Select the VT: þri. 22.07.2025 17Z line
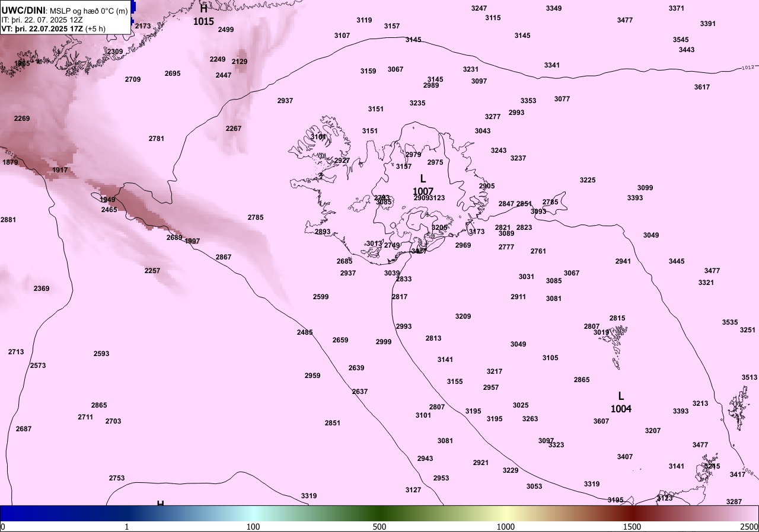Image resolution: width=759 pixels, height=532 pixels. [52, 28]
